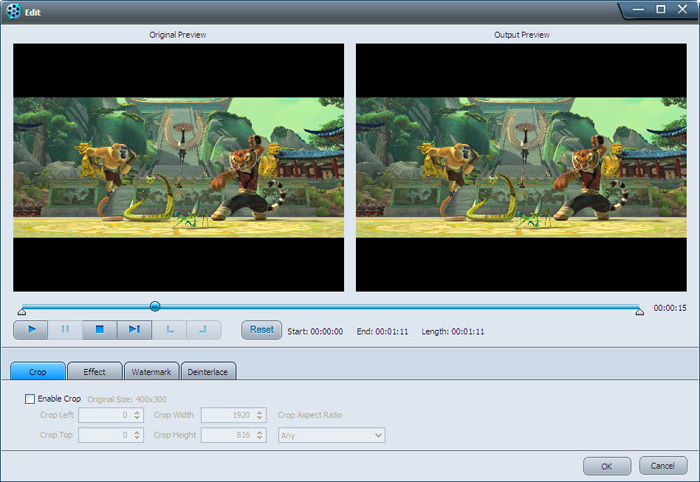Enable the Crop checkbox
Image resolution: width=700 pixels, height=482 pixels.
click(30, 399)
